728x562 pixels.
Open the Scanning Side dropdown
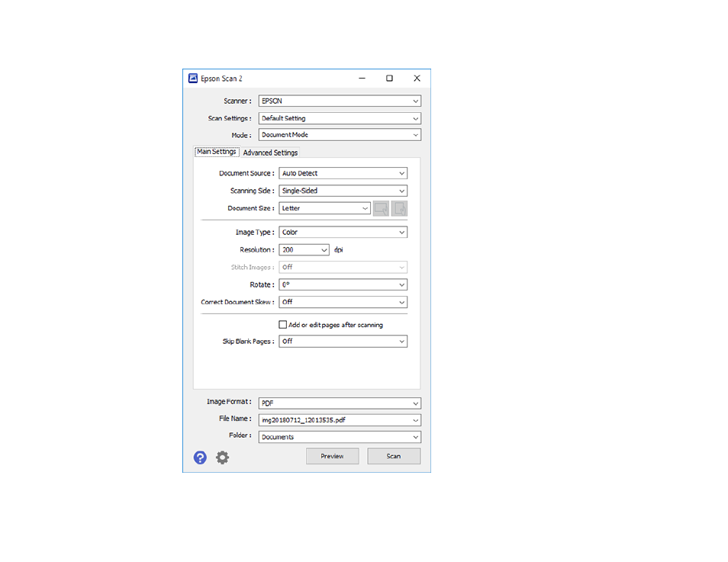tap(343, 191)
